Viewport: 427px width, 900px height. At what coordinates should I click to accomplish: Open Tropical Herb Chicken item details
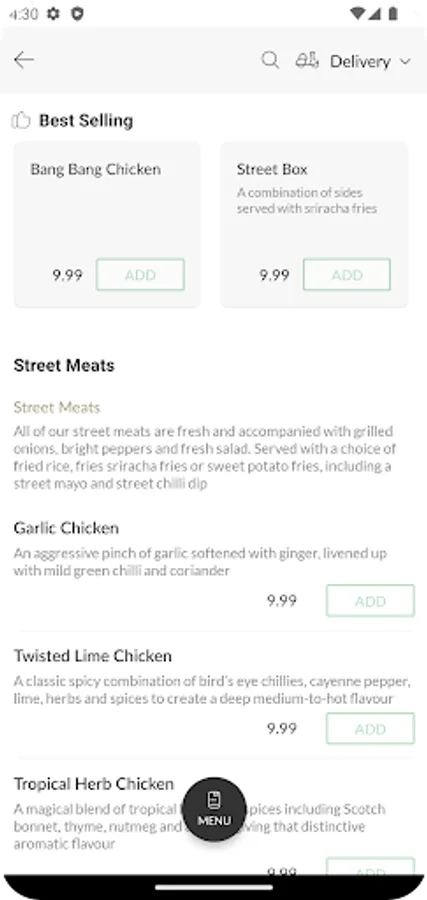94,783
